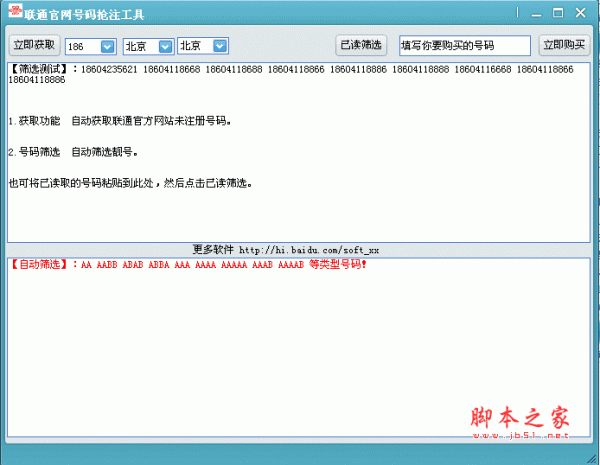
Task: Click the 已读筛选 button
Action: point(361,46)
